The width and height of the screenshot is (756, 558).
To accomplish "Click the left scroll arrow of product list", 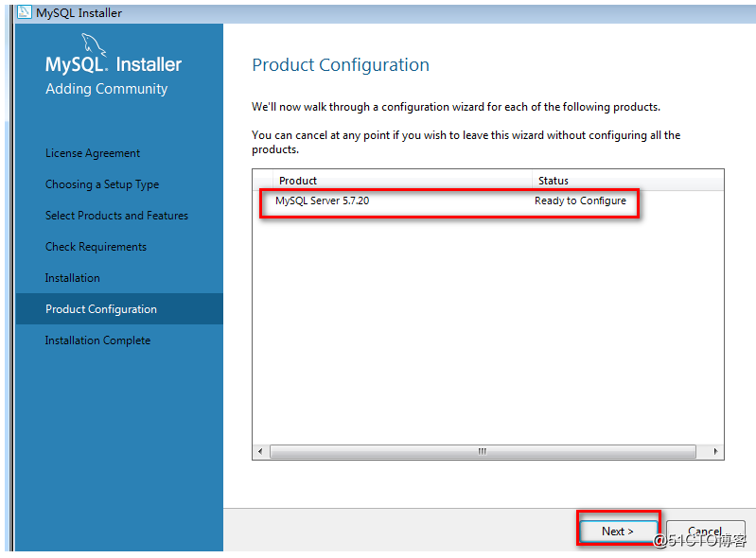I will (x=260, y=451).
